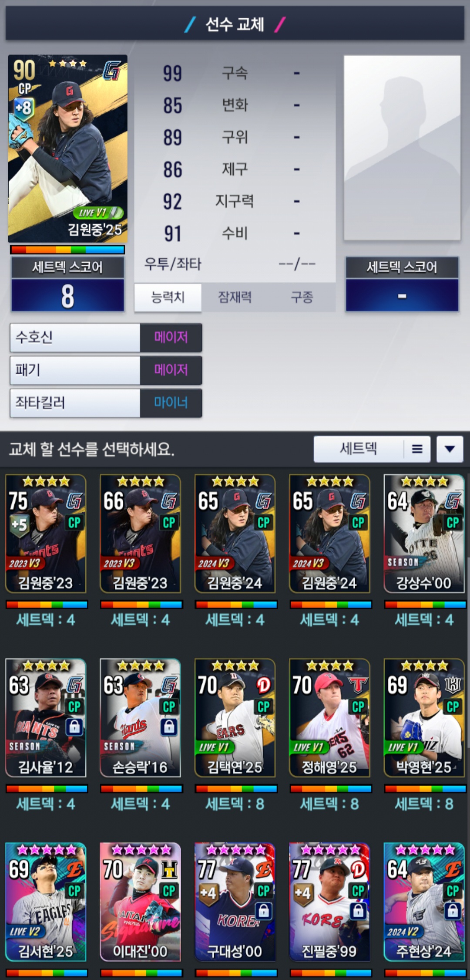The height and width of the screenshot is (980, 470).
Task: Tap the lock icon on 주현상'24 card
Action: pos(453,911)
